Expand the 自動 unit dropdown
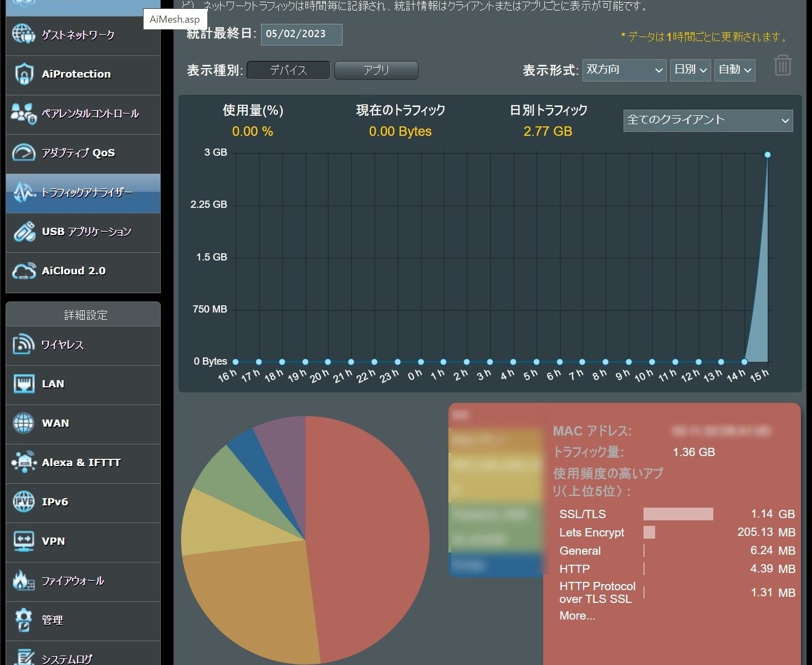The width and height of the screenshot is (812, 665). [734, 70]
